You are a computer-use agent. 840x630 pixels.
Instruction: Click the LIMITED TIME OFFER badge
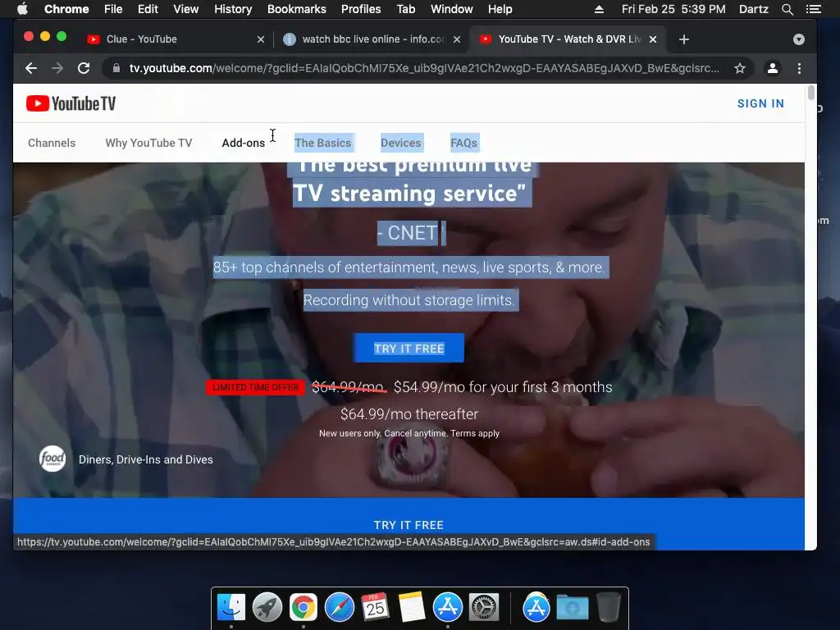256,387
